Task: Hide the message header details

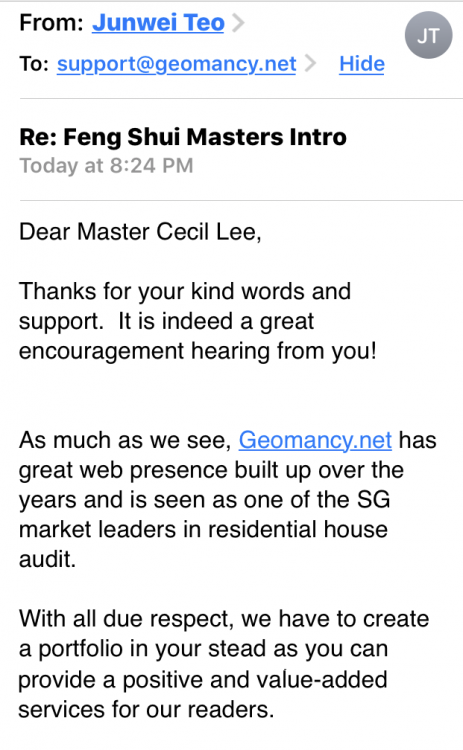Action: coord(362,64)
